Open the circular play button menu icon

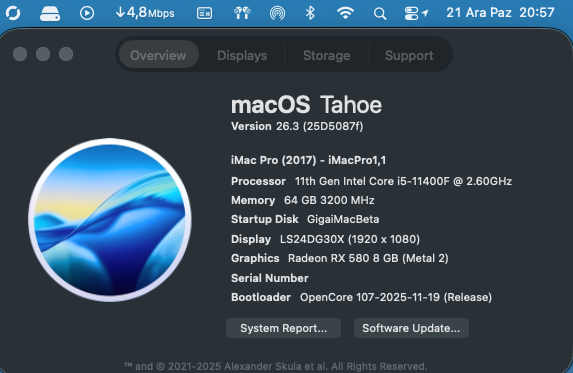point(87,13)
